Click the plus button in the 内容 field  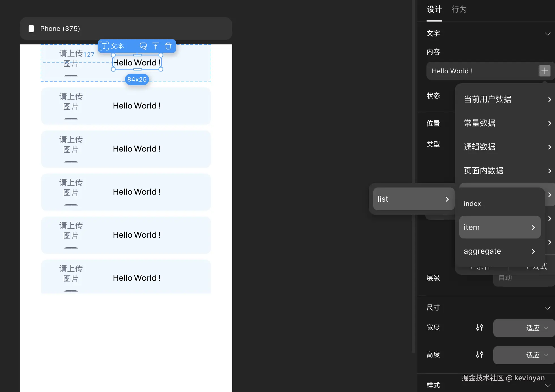tap(545, 71)
